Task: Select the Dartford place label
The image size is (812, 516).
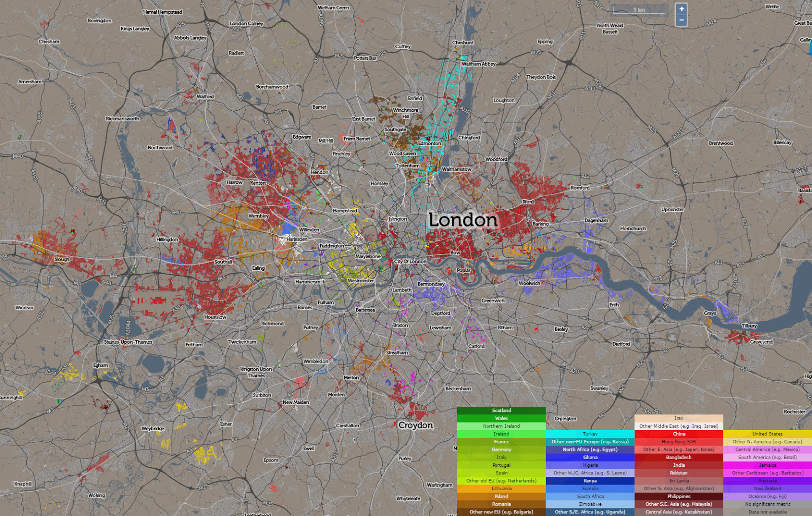Action: coord(621,344)
